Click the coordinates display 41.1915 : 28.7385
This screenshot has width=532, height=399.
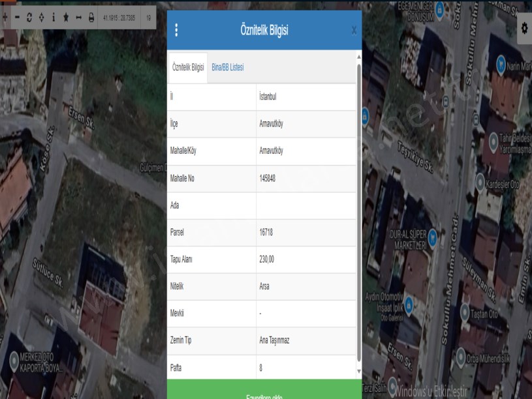point(119,17)
